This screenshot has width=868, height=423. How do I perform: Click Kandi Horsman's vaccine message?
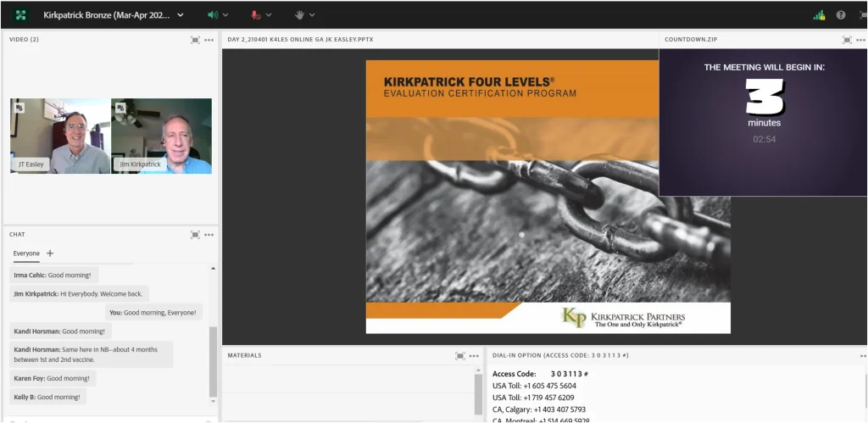click(x=92, y=354)
